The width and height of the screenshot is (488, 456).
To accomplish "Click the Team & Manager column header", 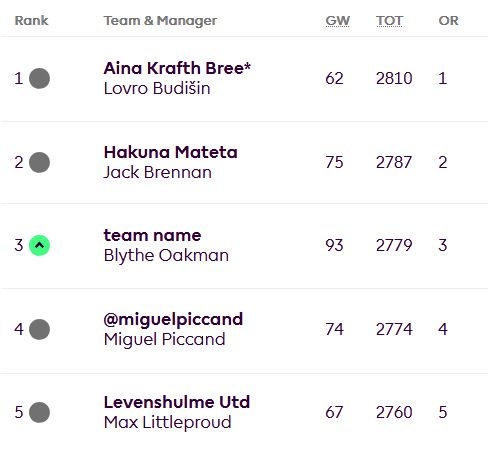I will click(160, 21).
